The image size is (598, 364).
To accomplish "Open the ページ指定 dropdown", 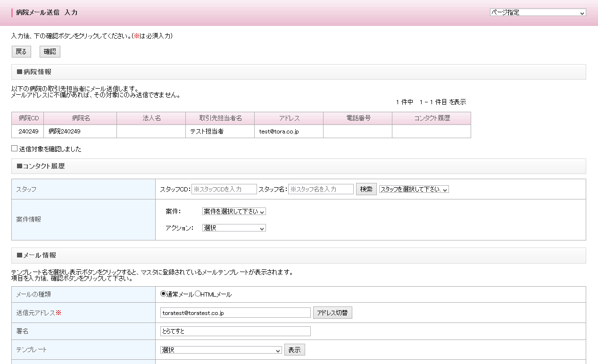I will click(x=538, y=13).
